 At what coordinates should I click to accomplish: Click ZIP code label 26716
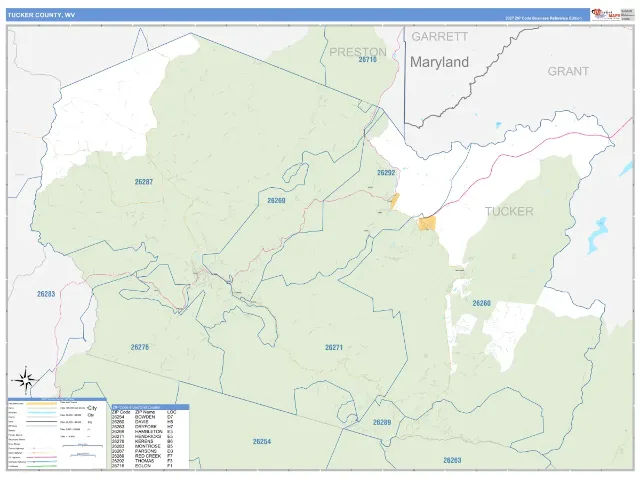367,60
